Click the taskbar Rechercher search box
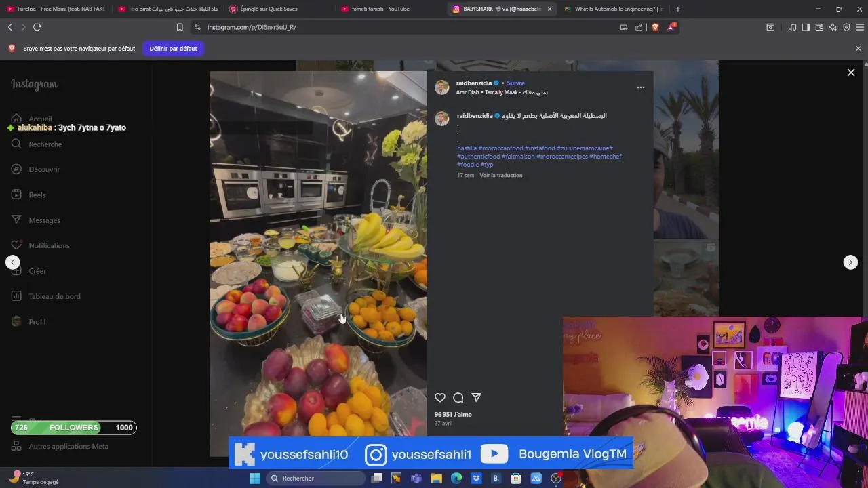 315,479
